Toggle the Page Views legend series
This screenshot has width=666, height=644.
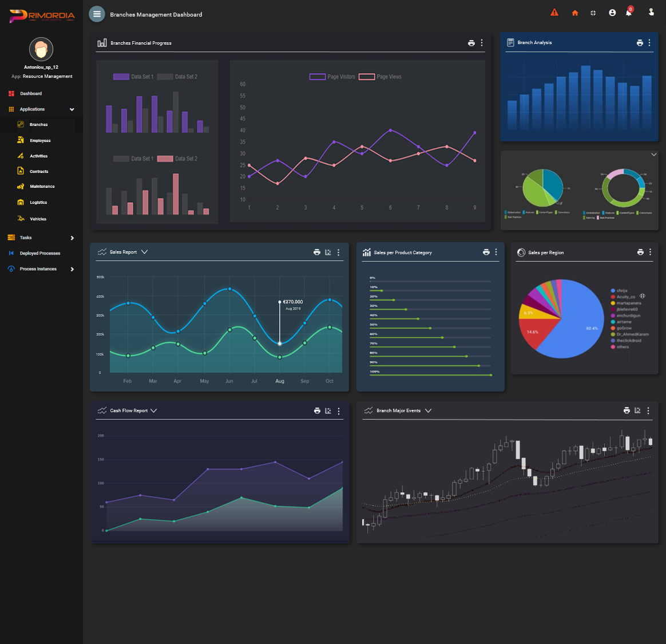[x=380, y=77]
